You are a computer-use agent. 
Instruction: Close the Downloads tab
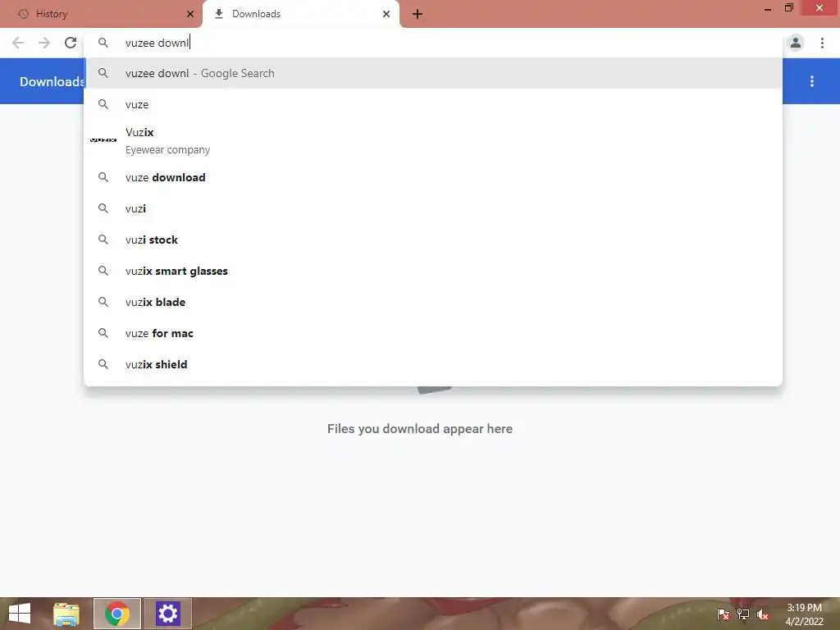(386, 14)
